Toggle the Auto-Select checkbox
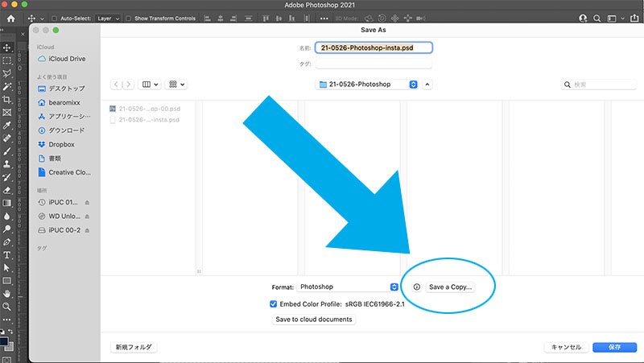Image resolution: width=644 pixels, height=363 pixels. tap(54, 19)
